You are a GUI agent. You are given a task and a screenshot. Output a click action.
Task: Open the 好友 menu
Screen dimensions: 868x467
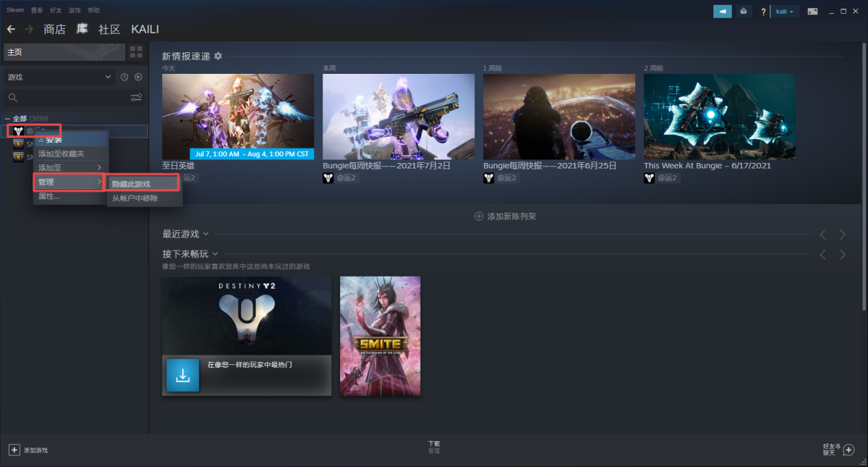56,10
